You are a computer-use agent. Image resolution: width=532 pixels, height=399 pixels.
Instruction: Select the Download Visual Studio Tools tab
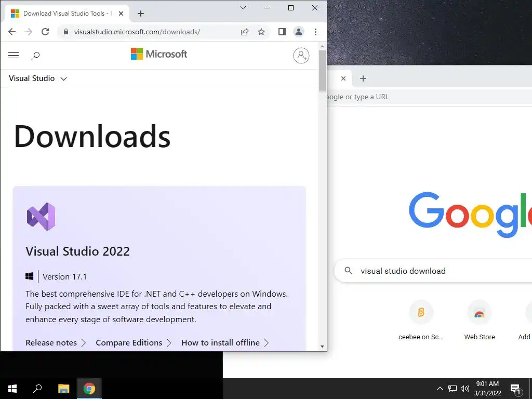tap(67, 14)
